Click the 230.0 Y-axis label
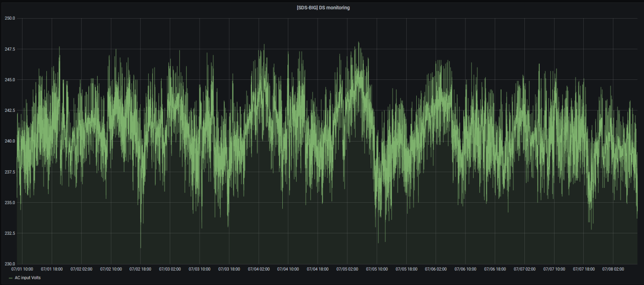This screenshot has height=285, width=644. (10, 263)
